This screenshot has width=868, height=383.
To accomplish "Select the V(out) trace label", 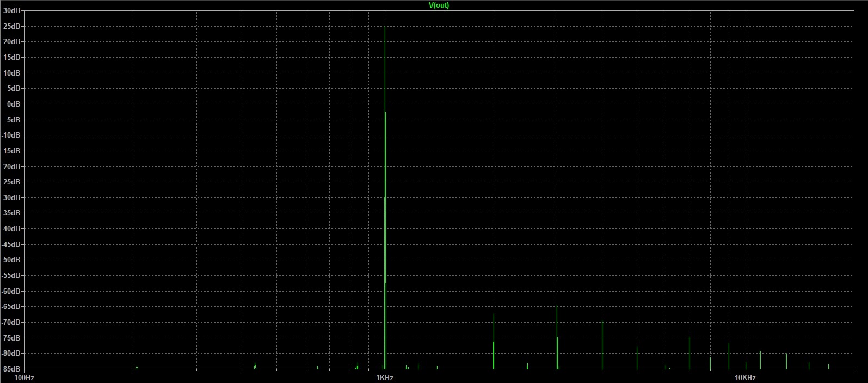I will pyautogui.click(x=439, y=5).
